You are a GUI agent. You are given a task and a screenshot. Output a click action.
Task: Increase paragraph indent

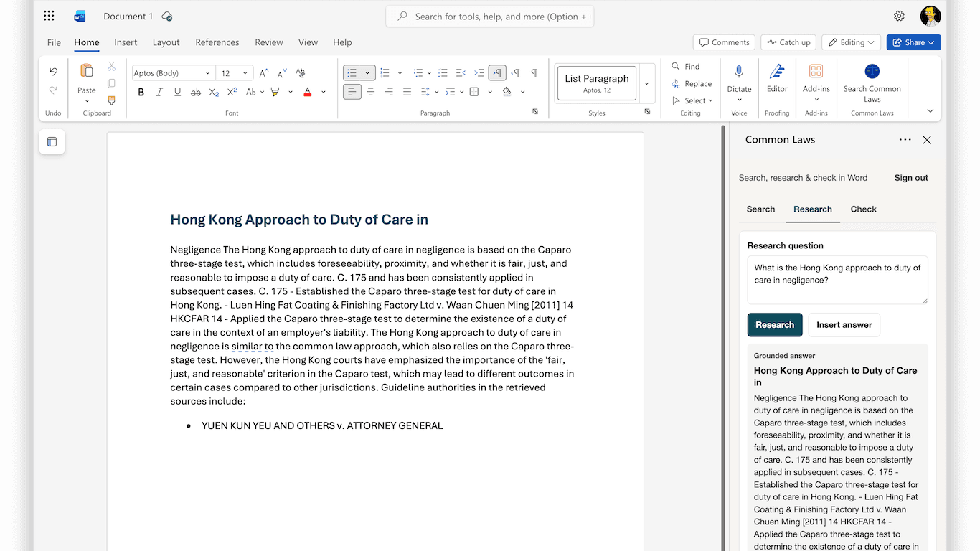(x=479, y=73)
